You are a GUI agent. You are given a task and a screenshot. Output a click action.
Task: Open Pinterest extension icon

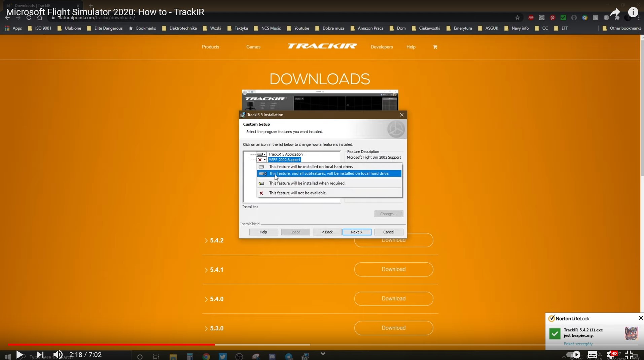pos(552,18)
